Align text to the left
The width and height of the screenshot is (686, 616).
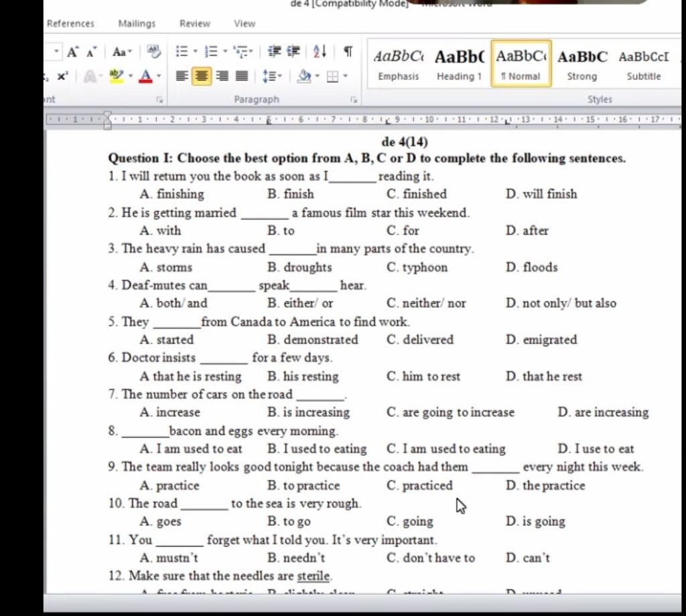182,76
